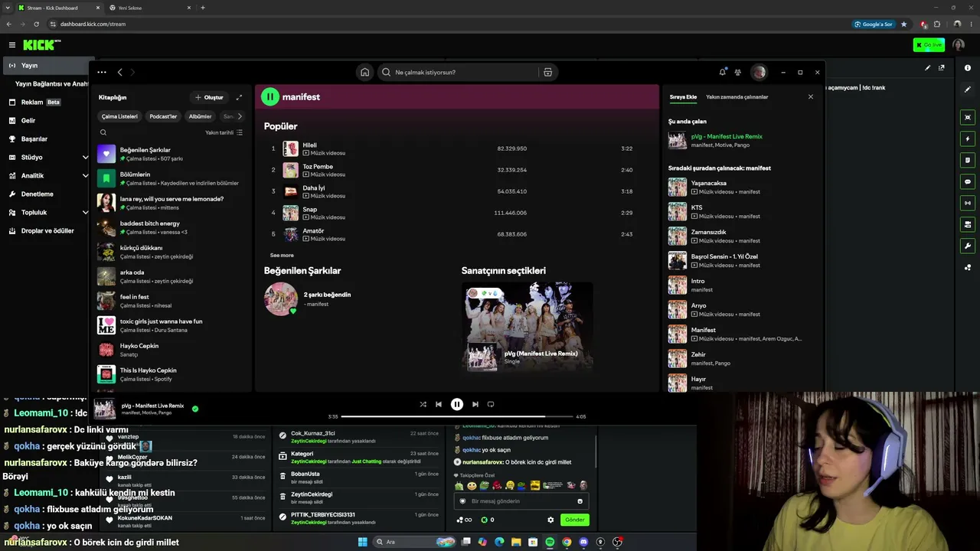Filter library by Podcast'ler
980x551 pixels.
tap(163, 116)
